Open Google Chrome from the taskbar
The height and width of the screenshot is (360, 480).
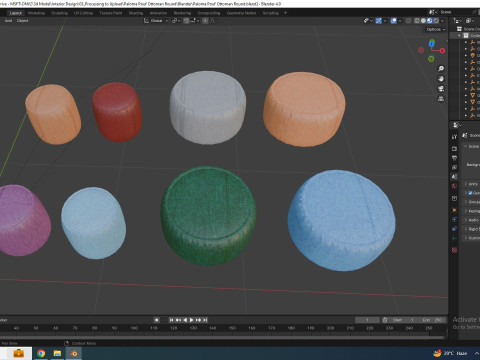(x=41, y=353)
